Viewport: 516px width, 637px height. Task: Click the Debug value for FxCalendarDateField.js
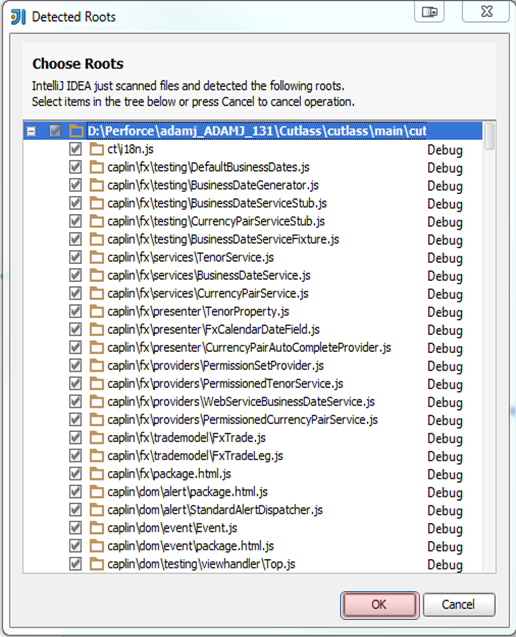[445, 331]
